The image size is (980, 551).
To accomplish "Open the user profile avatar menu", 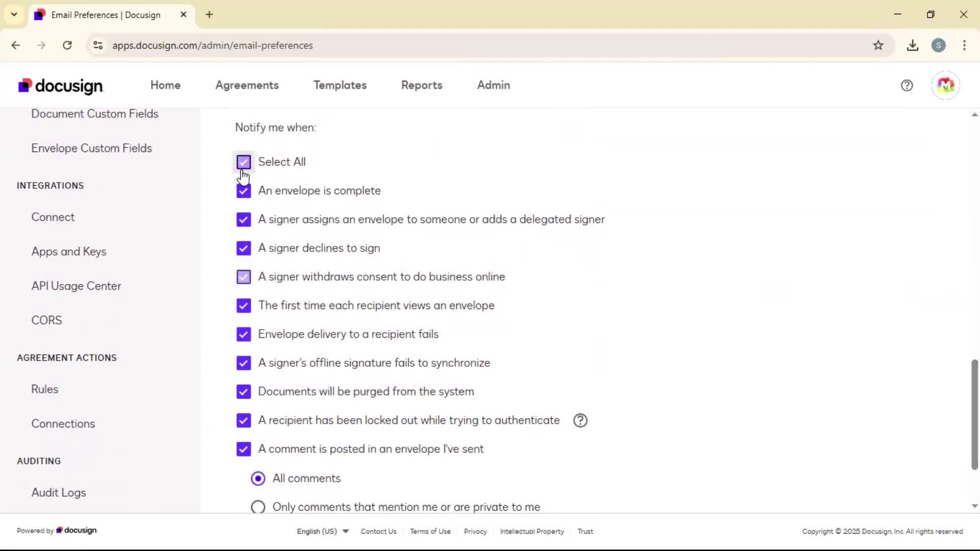I will 945,85.
